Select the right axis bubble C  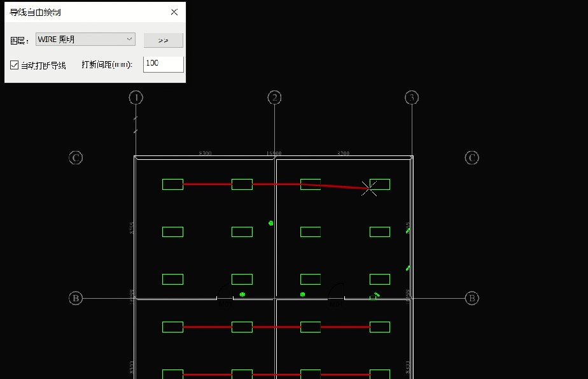[472, 157]
